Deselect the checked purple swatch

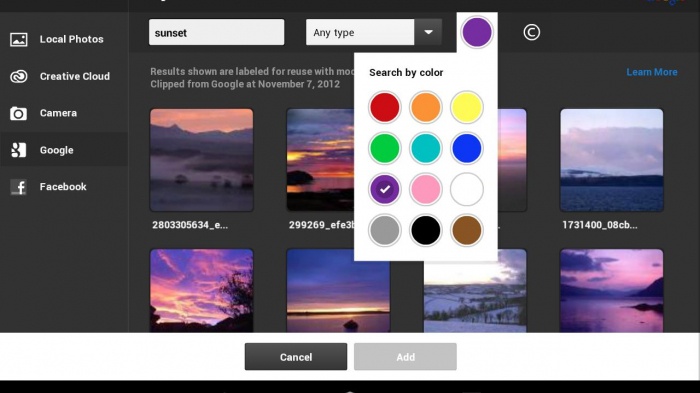click(x=384, y=189)
